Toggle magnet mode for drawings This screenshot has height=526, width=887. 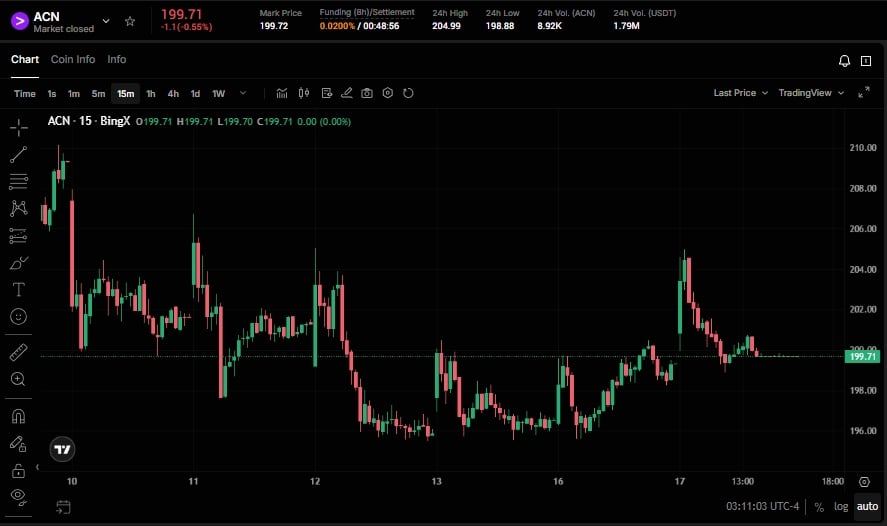click(18, 415)
